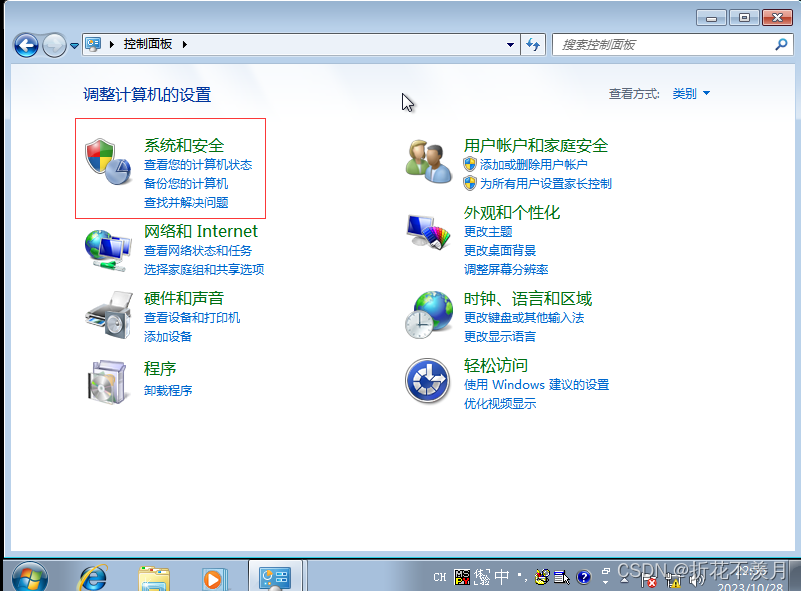Viewport: 801px width, 591px height.
Task: Open the 时钟、语言和区域 globe clock icon
Action: pyautogui.click(x=429, y=315)
